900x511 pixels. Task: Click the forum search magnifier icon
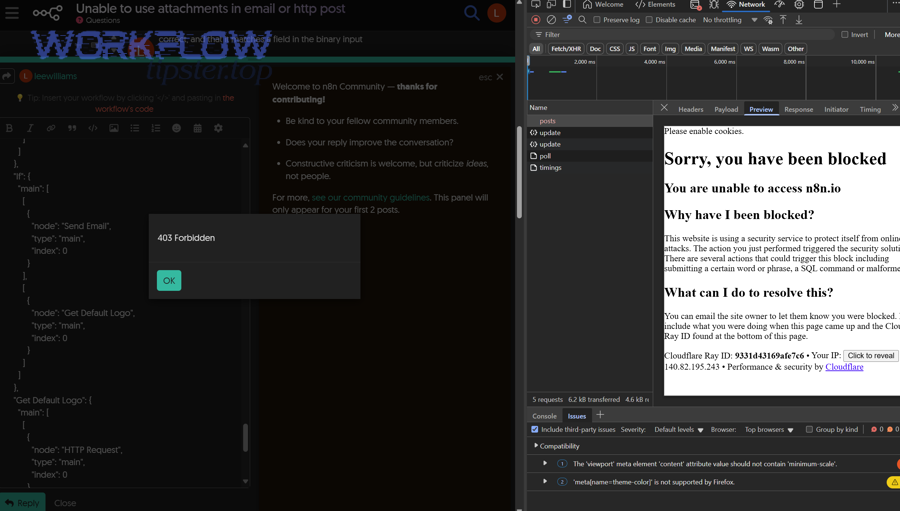pos(471,13)
